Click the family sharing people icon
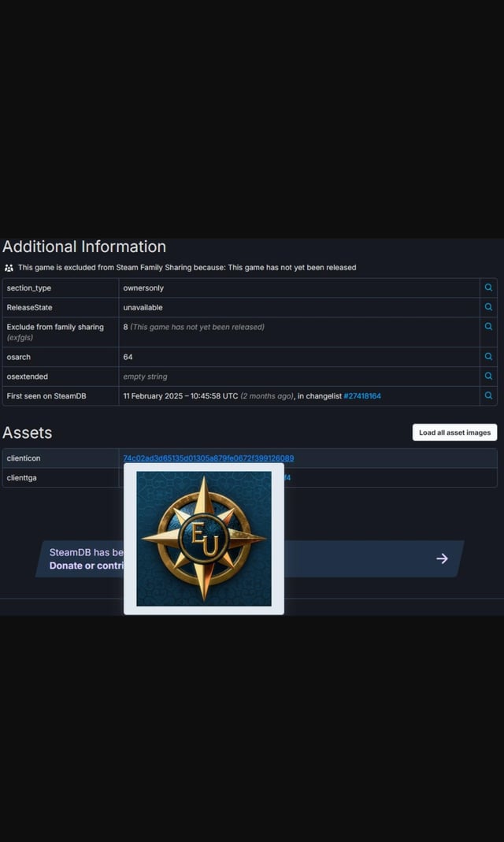 pos(9,268)
